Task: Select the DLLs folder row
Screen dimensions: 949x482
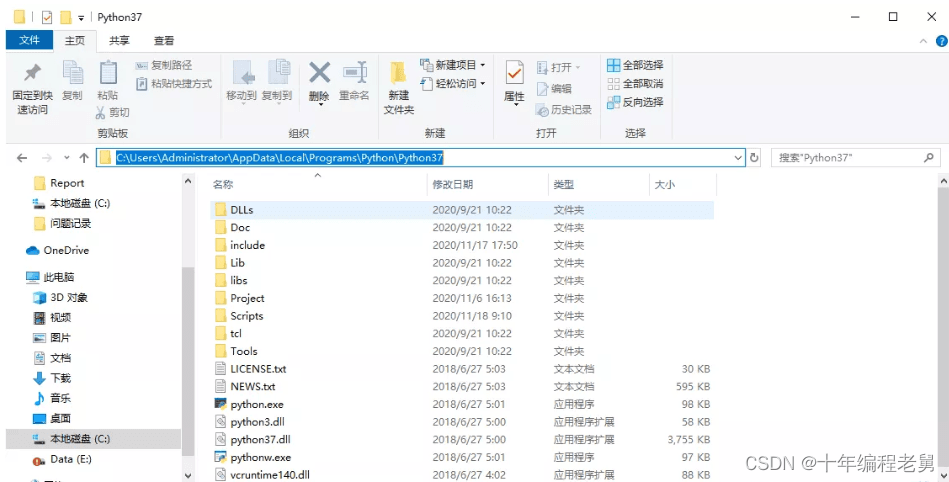Action: point(462,210)
